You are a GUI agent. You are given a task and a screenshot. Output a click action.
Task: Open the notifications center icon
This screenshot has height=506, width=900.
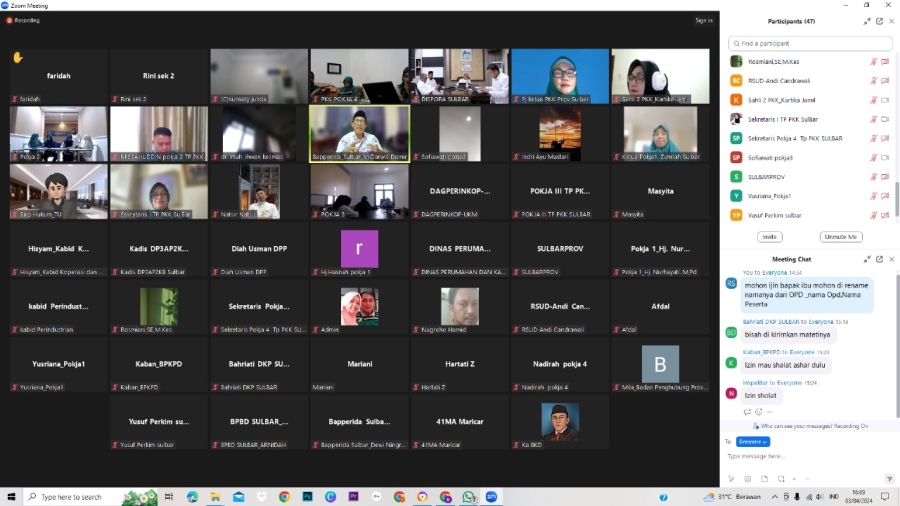tap(885, 497)
